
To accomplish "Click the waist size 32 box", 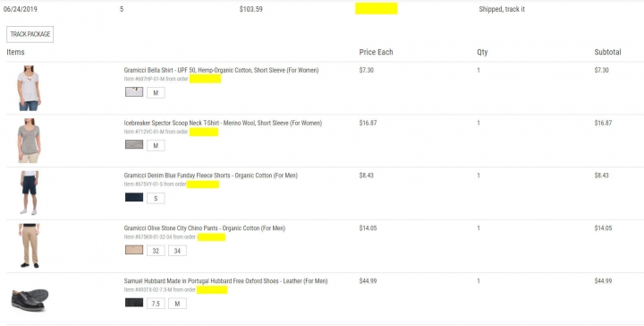I will coord(156,251).
